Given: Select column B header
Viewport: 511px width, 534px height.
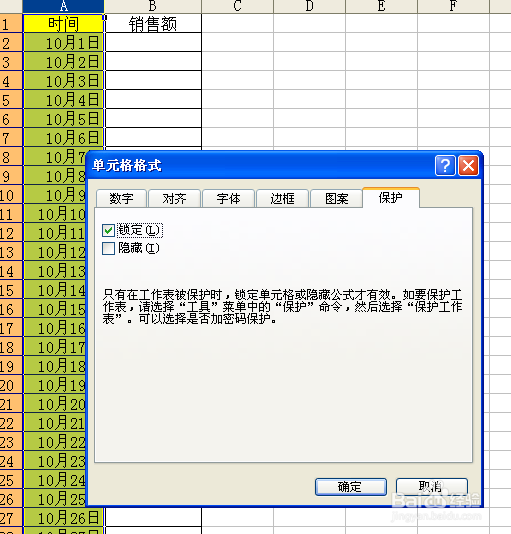Looking at the screenshot, I should point(153,6).
